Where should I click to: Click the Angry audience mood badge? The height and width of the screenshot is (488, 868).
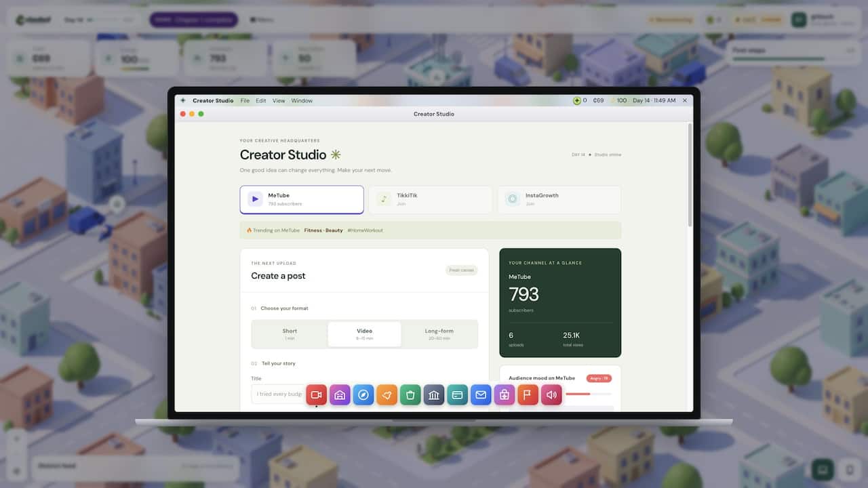click(x=599, y=378)
